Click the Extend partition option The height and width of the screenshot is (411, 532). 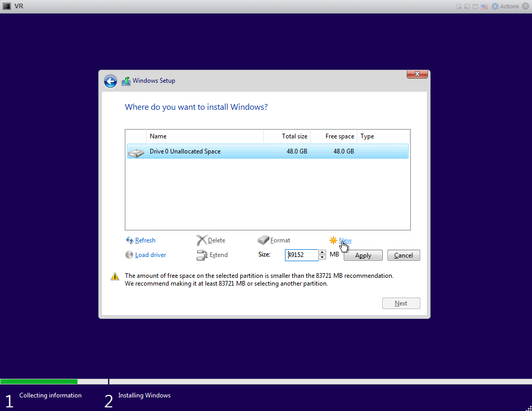(212, 255)
